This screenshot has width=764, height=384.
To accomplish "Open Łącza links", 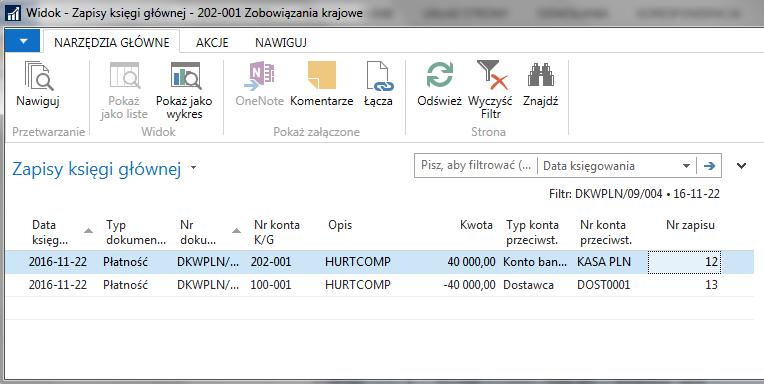I will coord(378,84).
